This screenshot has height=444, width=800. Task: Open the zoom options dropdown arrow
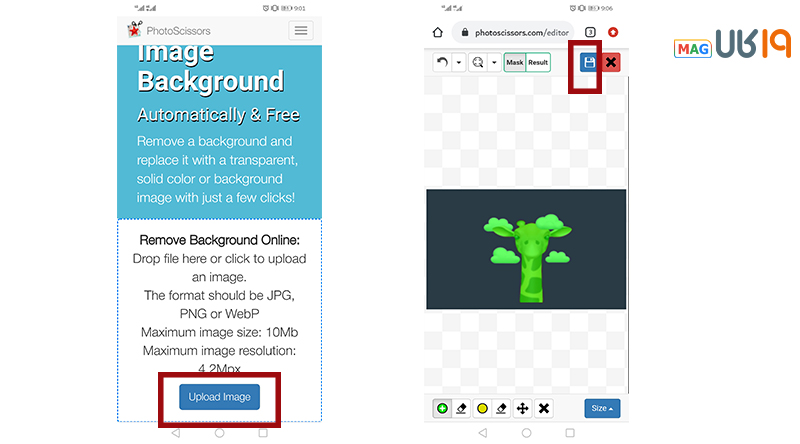[x=493, y=62]
